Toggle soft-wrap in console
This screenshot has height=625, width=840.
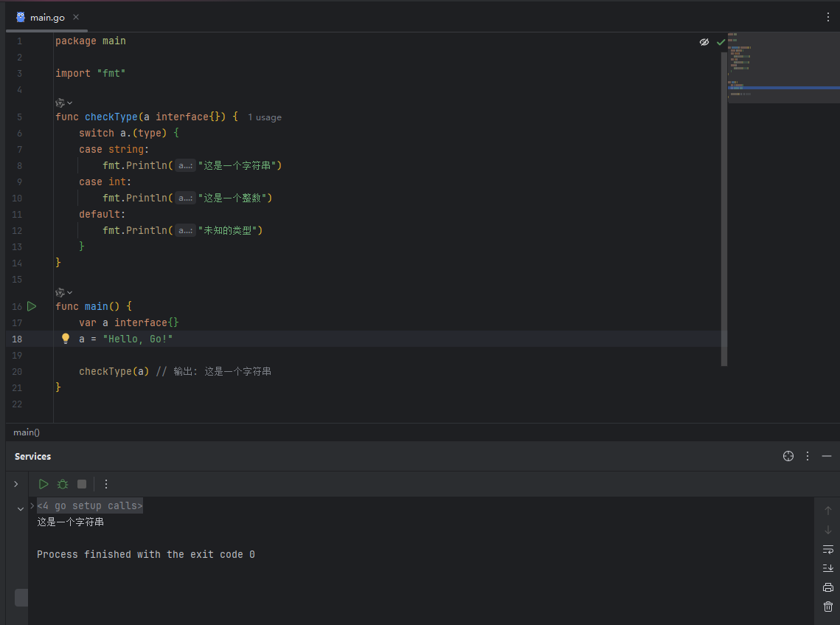(x=827, y=549)
